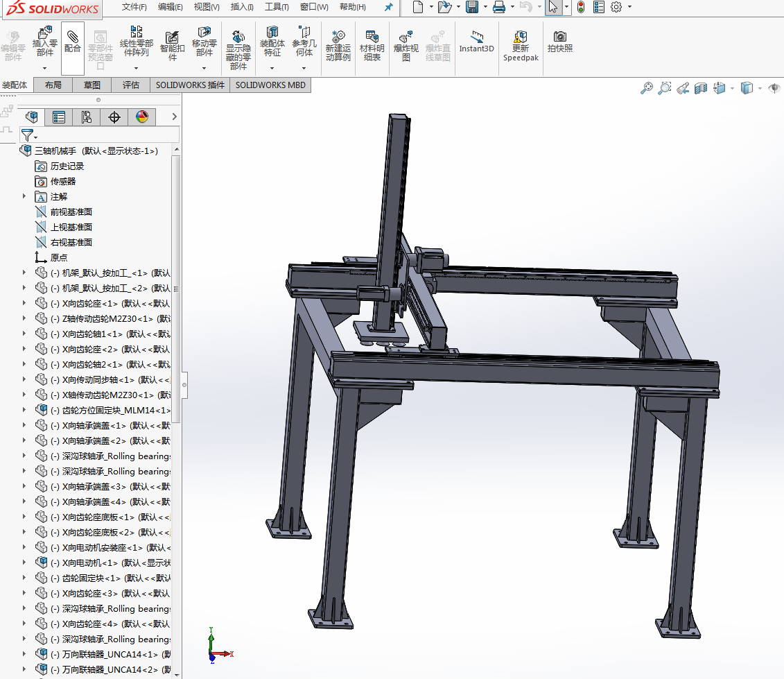784x679 pixels.
Task: Click the Section View icon
Action: (x=701, y=89)
